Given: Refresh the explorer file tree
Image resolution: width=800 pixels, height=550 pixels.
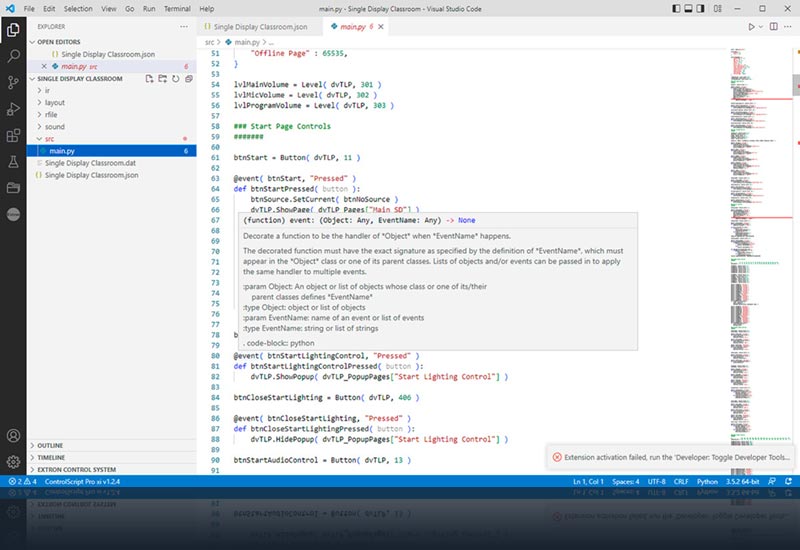Looking at the screenshot, I should pyautogui.click(x=175, y=78).
